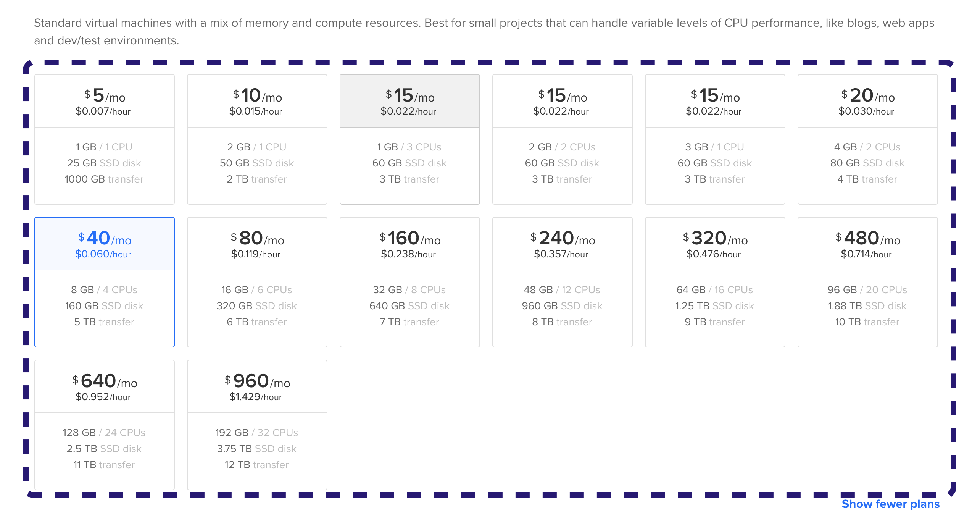The image size is (980, 517).
Task: Select the $320/mo 64 GB plan
Action: (715, 282)
